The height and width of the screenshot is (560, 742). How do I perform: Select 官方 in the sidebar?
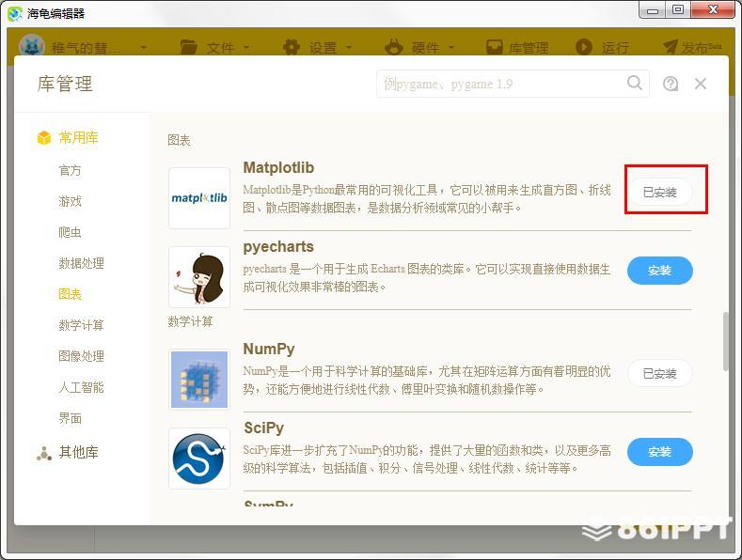tap(70, 170)
